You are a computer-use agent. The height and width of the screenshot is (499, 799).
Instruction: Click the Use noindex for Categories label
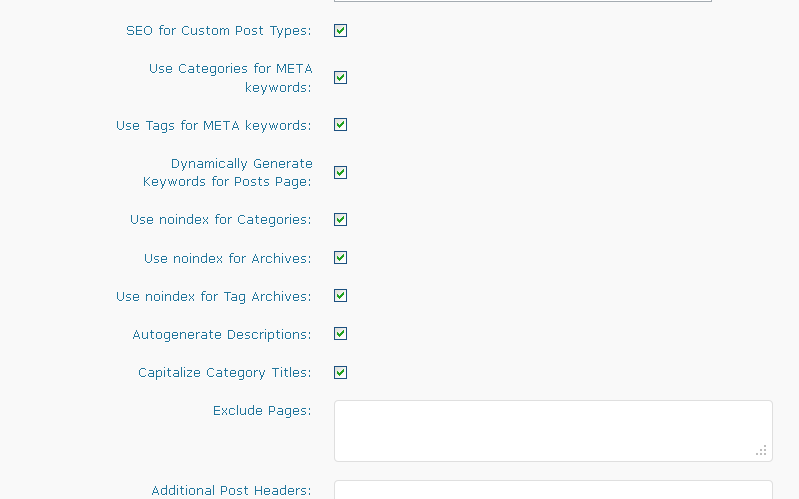pos(221,220)
